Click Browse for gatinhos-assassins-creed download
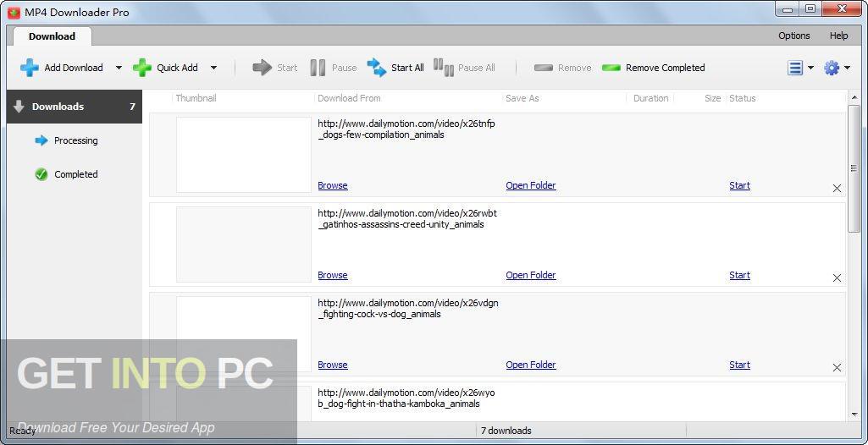Image resolution: width=868 pixels, height=445 pixels. [x=333, y=275]
